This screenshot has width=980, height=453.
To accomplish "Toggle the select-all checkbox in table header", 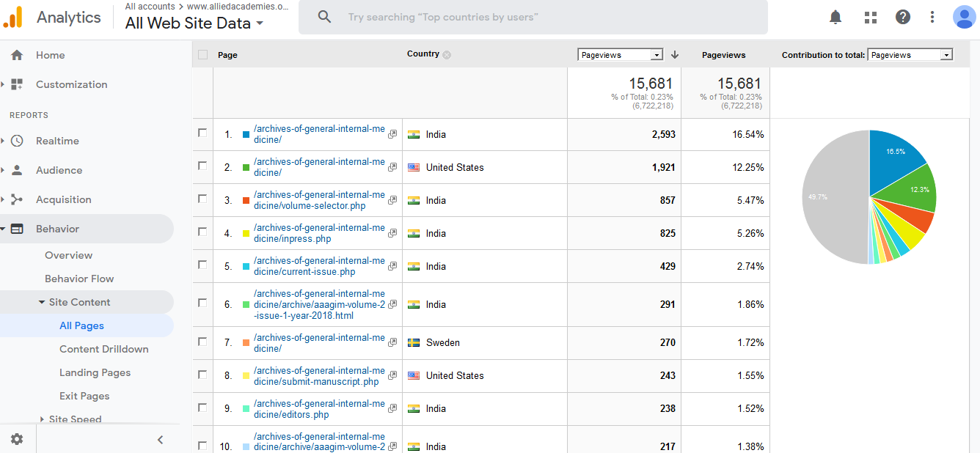I will pos(203,54).
